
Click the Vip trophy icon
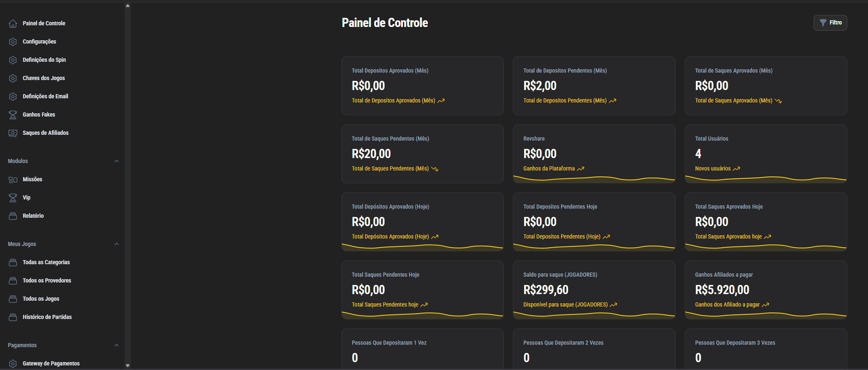(13, 198)
